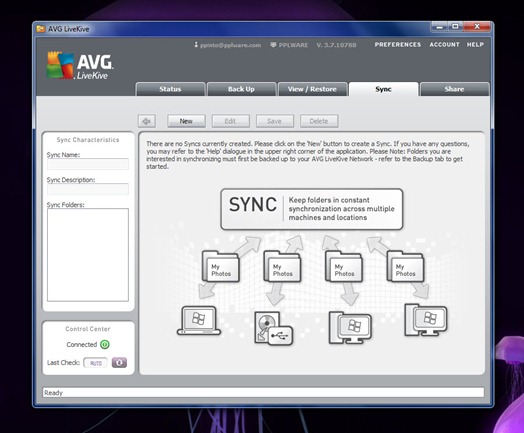Image resolution: width=524 pixels, height=433 pixels.
Task: Open the Status tab
Action: [x=170, y=89]
